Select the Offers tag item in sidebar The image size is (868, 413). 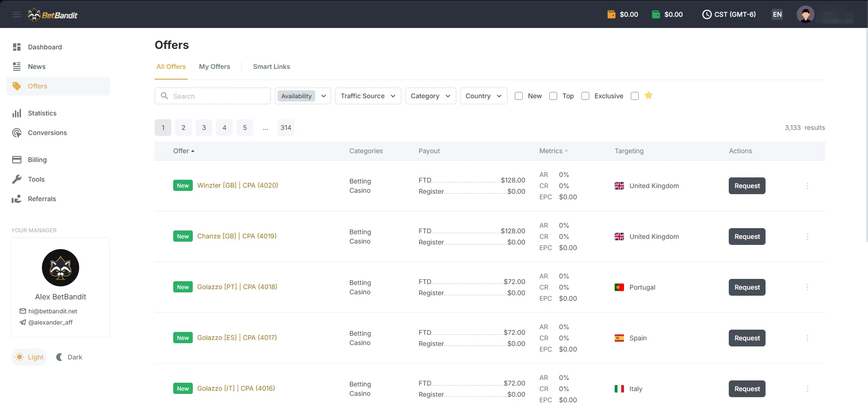click(x=58, y=86)
